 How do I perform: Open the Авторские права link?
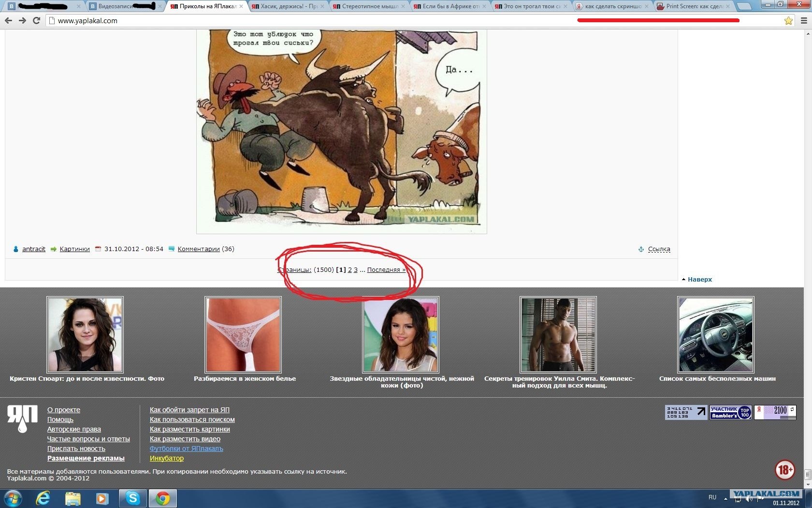point(74,429)
